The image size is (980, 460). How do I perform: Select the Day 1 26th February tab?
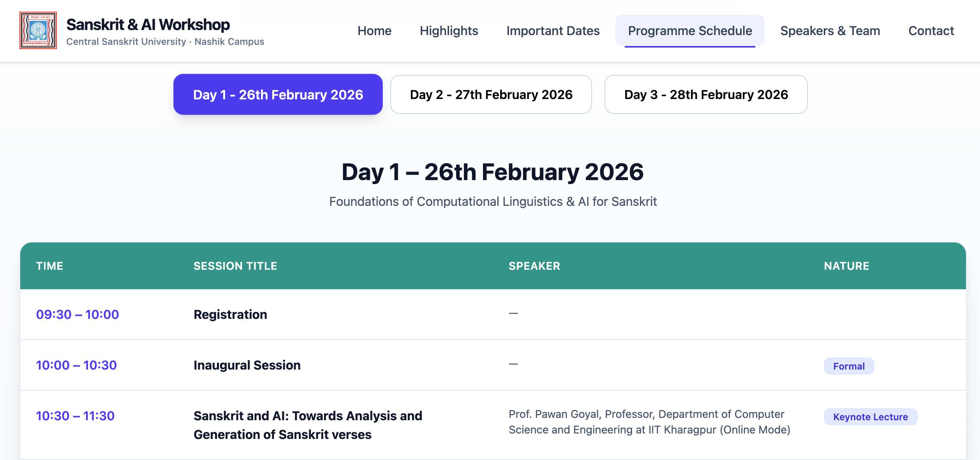[278, 95]
